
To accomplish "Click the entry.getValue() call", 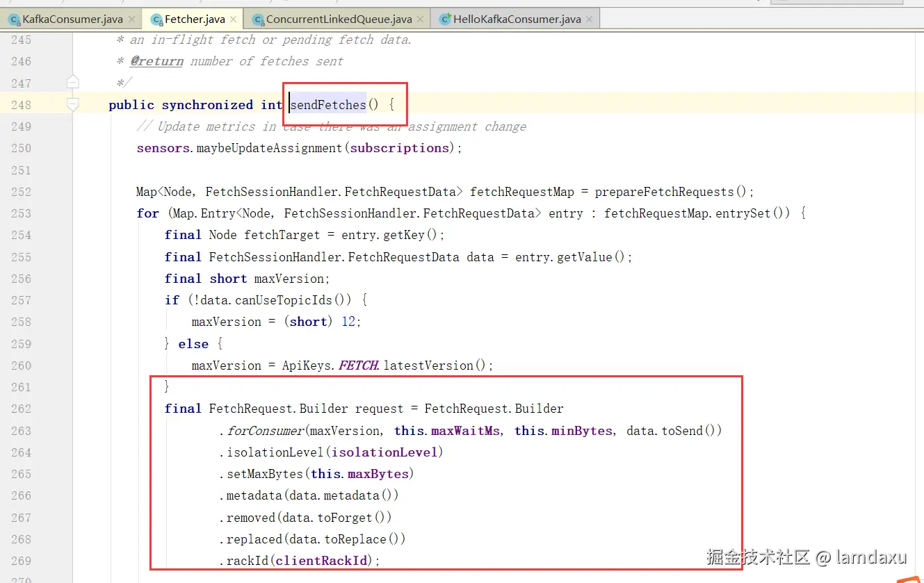I will click(x=570, y=257).
